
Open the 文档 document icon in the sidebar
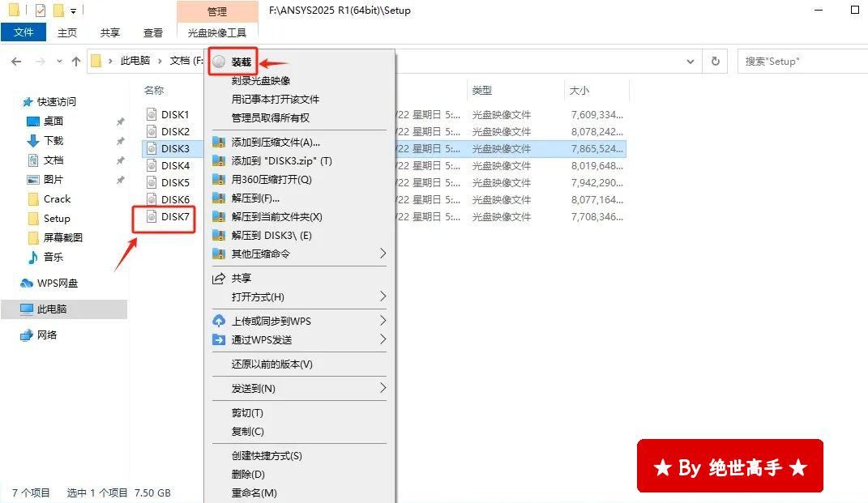pyautogui.click(x=33, y=160)
